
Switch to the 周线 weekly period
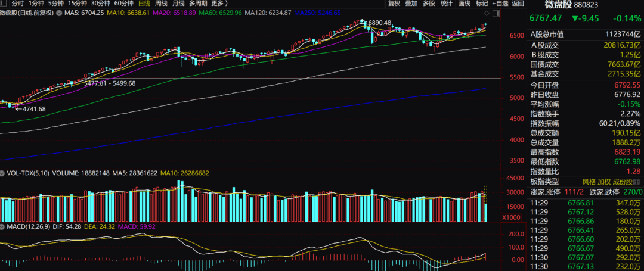coord(161,3)
